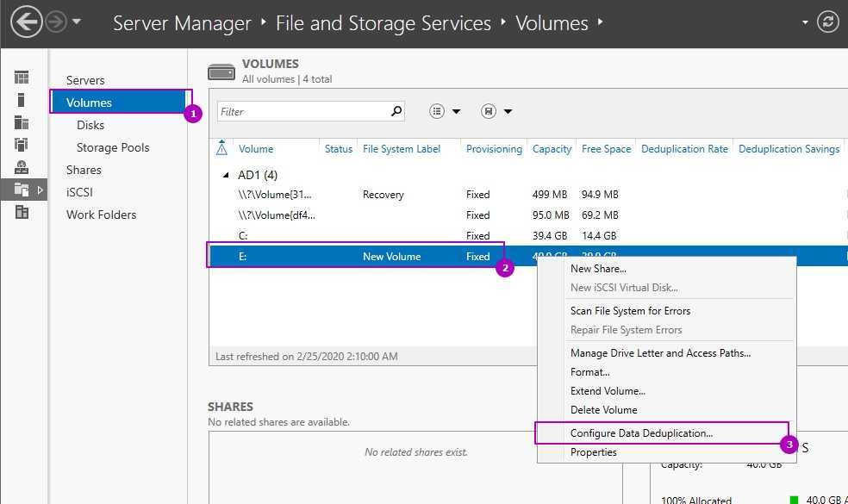Choose Scan File System for Errors

[630, 311]
